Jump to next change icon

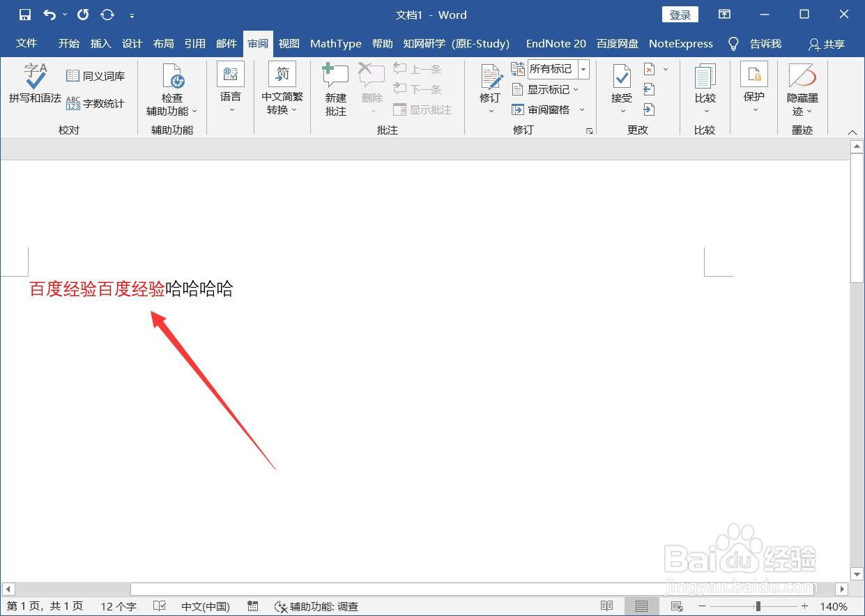pyautogui.click(x=649, y=109)
